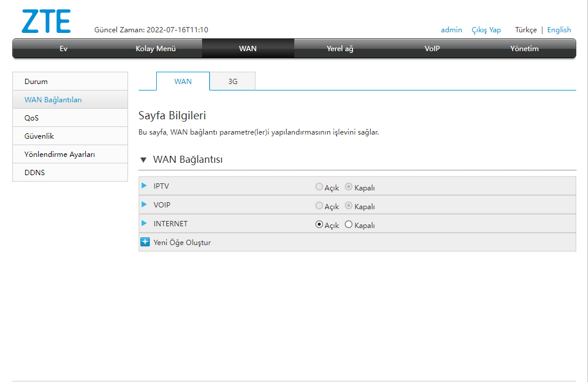The image size is (588, 382).
Task: Switch to the WAN sub-tab
Action: (183, 82)
